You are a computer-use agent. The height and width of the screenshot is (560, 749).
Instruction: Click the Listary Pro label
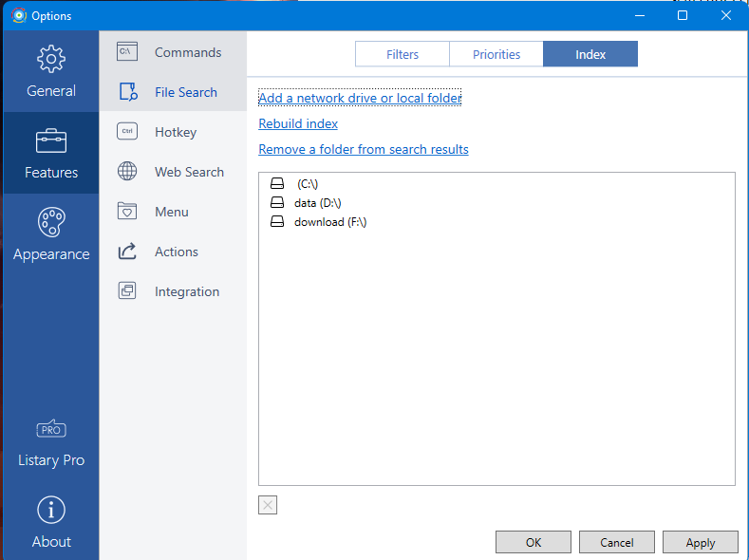coord(51,459)
